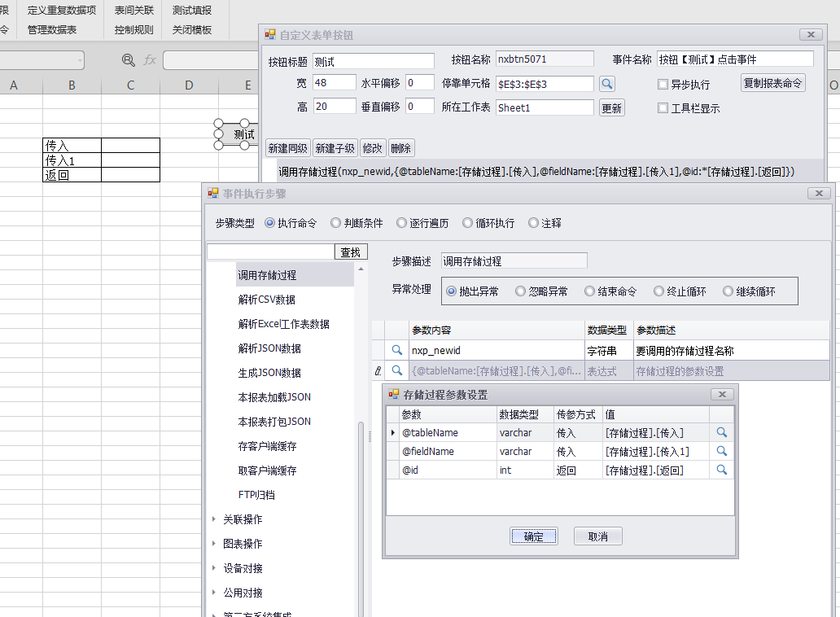Open the 测试填报 menu item

coord(191,11)
